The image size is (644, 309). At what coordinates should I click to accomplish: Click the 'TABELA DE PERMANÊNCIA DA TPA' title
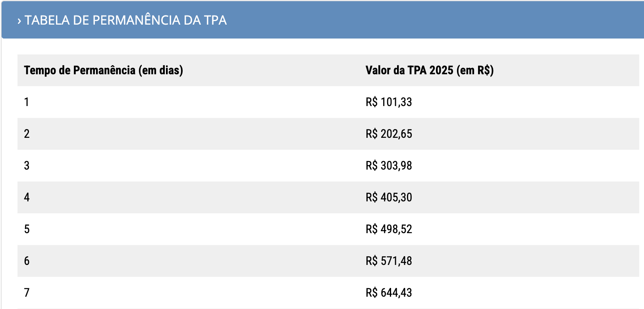[125, 20]
